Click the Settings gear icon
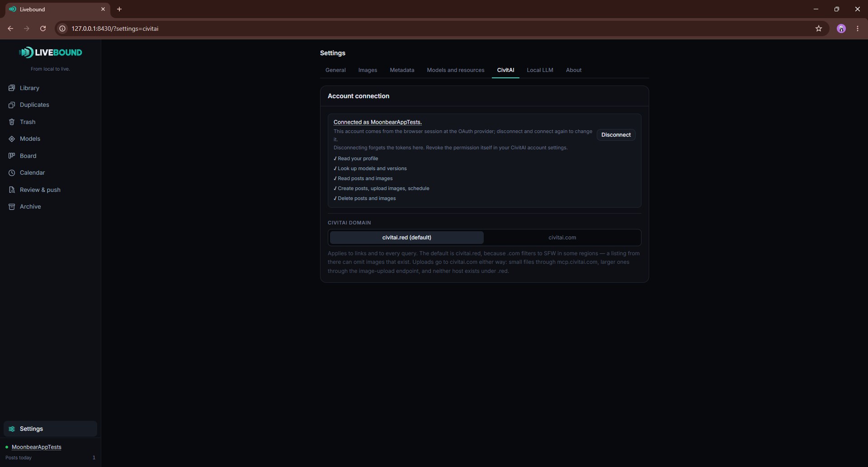This screenshot has width=868, height=467. pyautogui.click(x=12, y=429)
